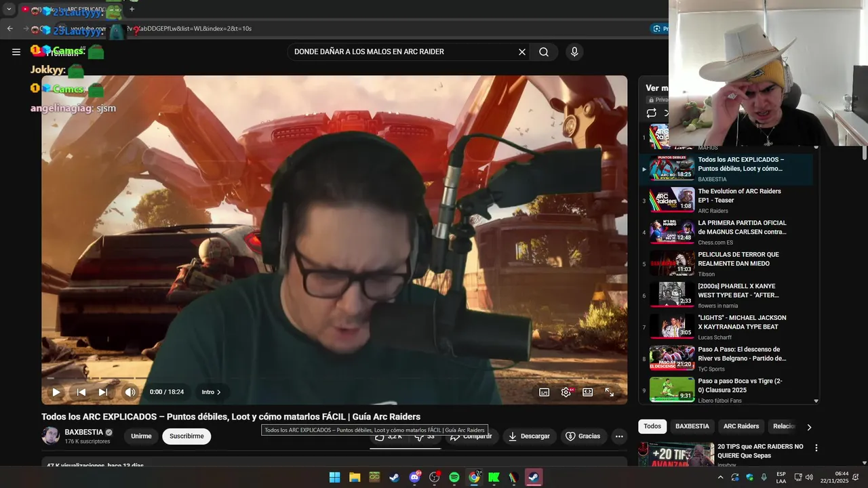The width and height of the screenshot is (868, 488).
Task: Open first Steam icon on taskbar
Action: coord(394,477)
